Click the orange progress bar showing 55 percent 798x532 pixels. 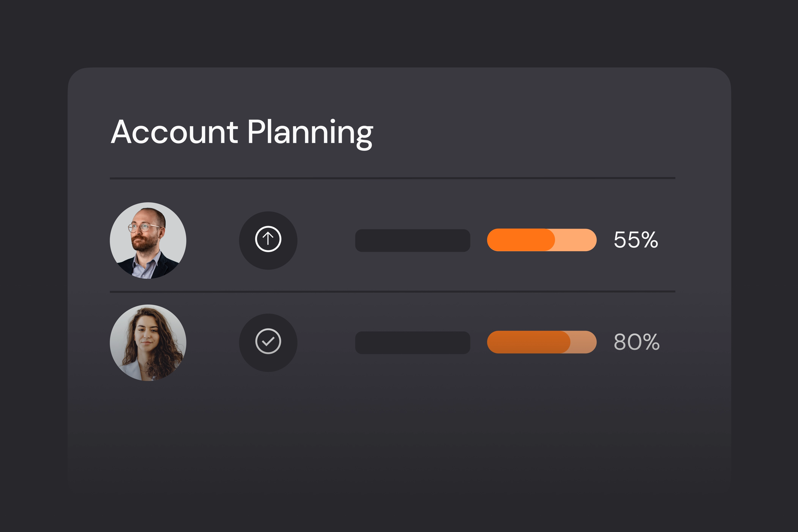pos(541,240)
